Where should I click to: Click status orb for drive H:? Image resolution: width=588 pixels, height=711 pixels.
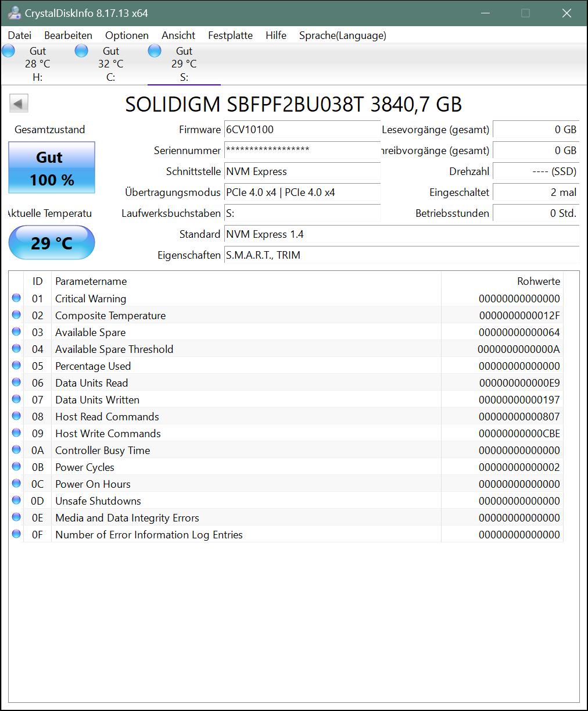point(8,51)
